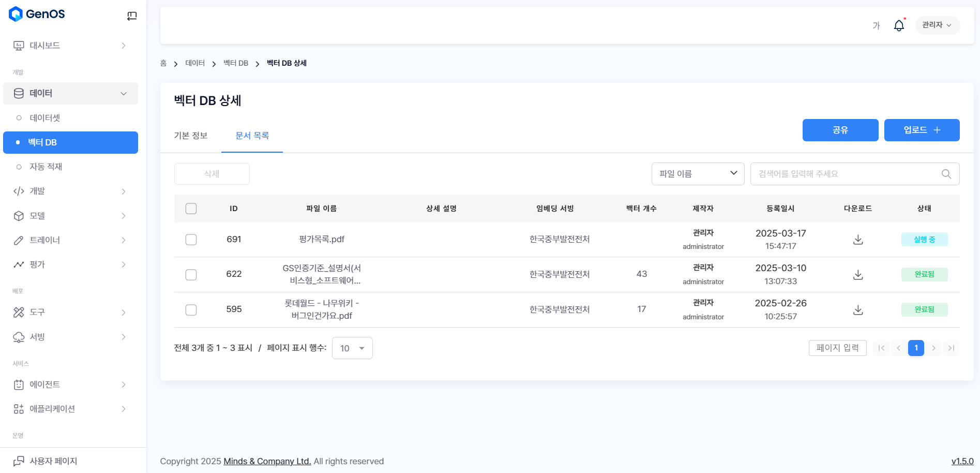This screenshot has height=473, width=980.
Task: Open 데이터셋 in the sidebar menu
Action: pos(45,118)
